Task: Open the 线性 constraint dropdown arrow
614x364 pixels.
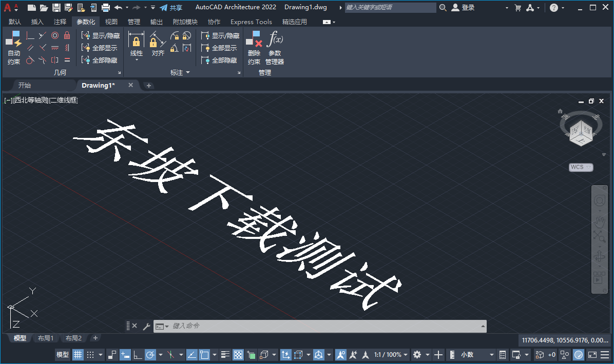Action: tap(137, 59)
